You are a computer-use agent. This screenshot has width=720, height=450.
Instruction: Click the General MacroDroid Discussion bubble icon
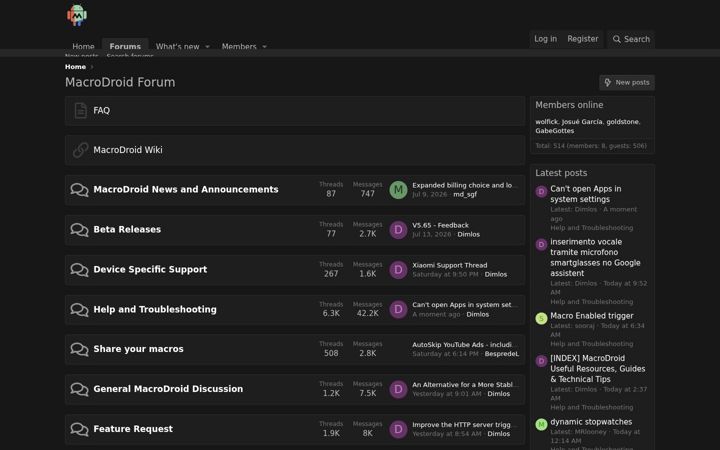point(79,389)
